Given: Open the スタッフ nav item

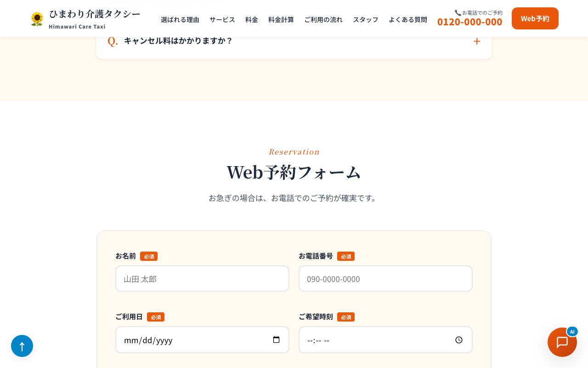Looking at the screenshot, I should click(x=366, y=19).
